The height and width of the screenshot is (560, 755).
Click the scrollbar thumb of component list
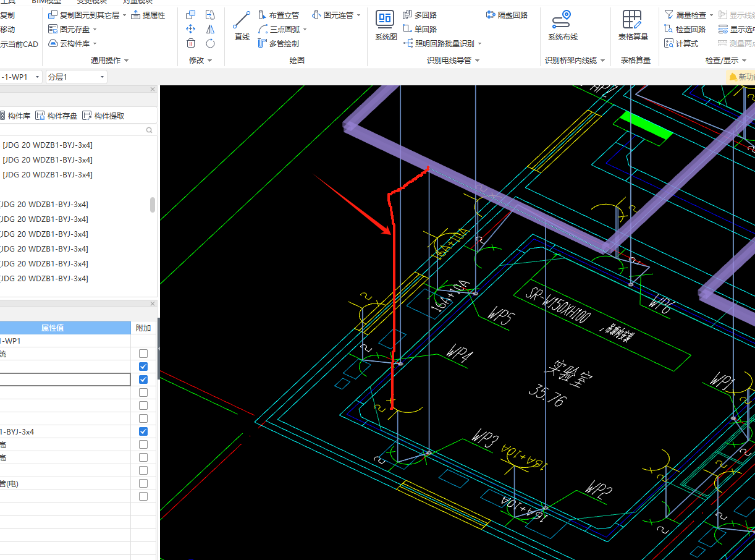[153, 205]
